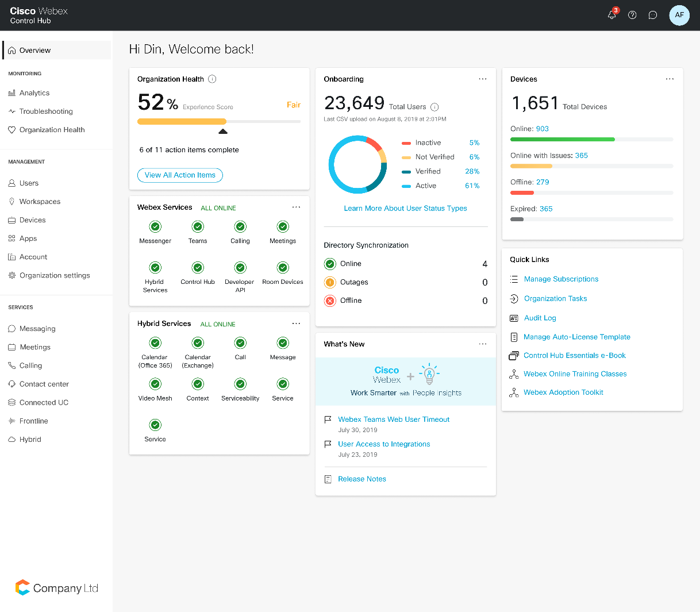Image resolution: width=700 pixels, height=612 pixels.
Task: Click the "Hi Din, Welcome back!" heading
Action: (191, 49)
